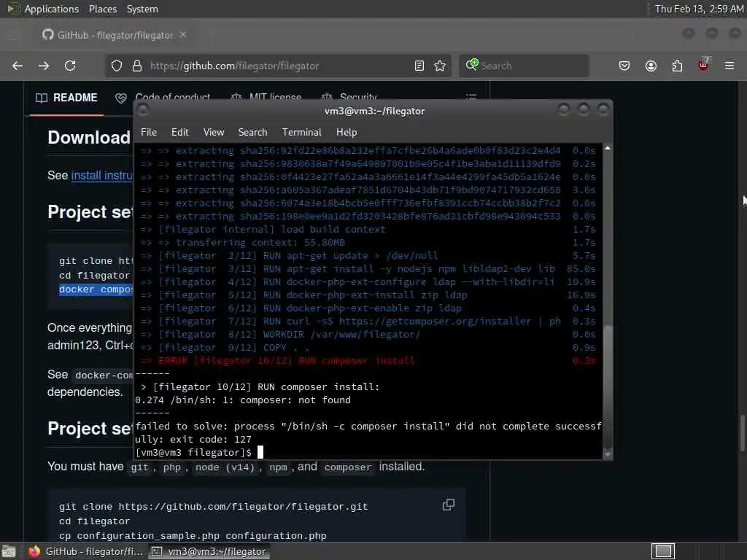This screenshot has height=560, width=747.
Task: Click the terminal window menu button at title left
Action: 142,110
